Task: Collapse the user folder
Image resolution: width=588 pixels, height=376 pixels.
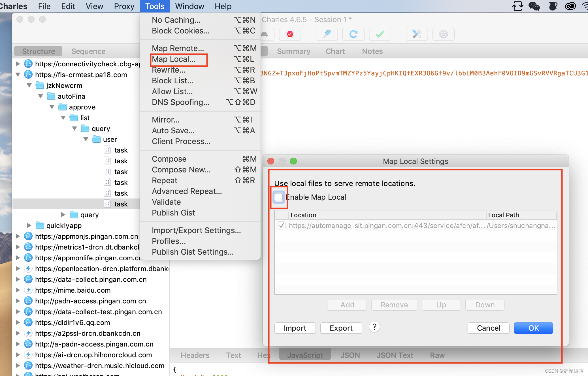Action: 86,139
